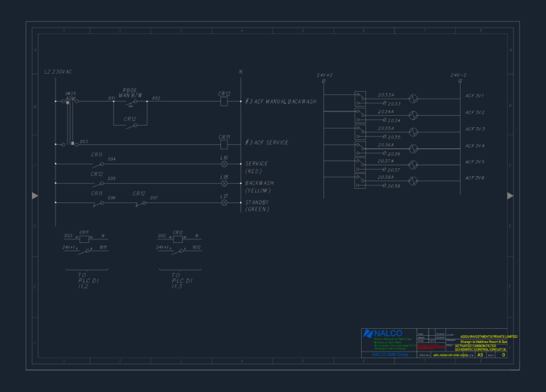Click ADDU INVESTMENTS PRIVATE LIMITED text
This screenshot has height=392, width=546.
(489, 337)
